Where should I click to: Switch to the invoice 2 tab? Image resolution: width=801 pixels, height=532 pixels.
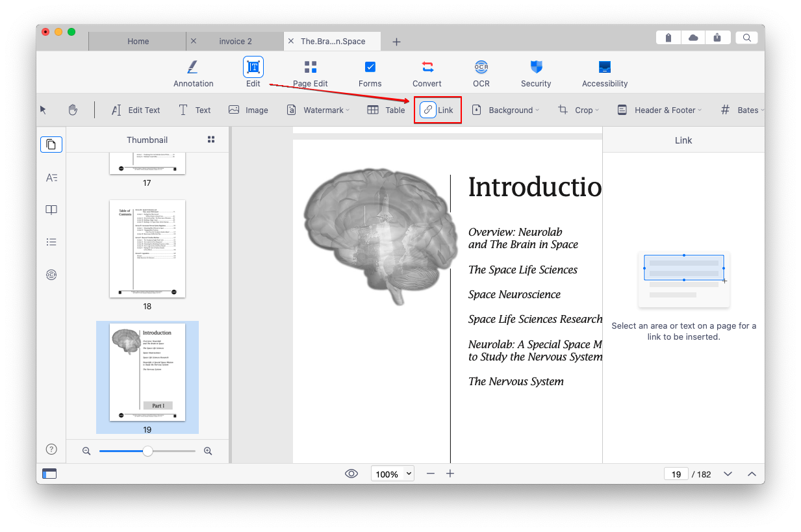click(236, 41)
